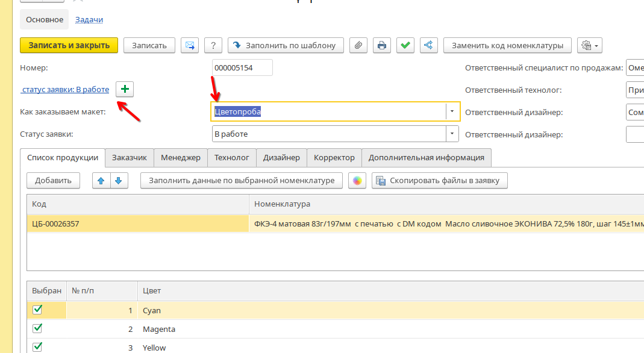The height and width of the screenshot is (353, 644).
Task: Expand the gear settings dropdown menu
Action: tap(589, 45)
